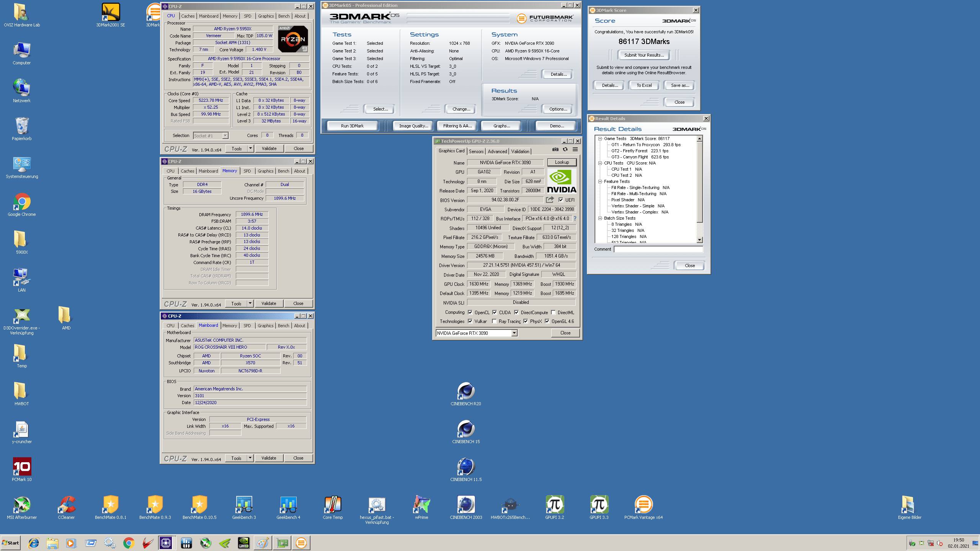Open PCMark Vantage x64 desktop shortcut
980x551 pixels.
pos(644,508)
